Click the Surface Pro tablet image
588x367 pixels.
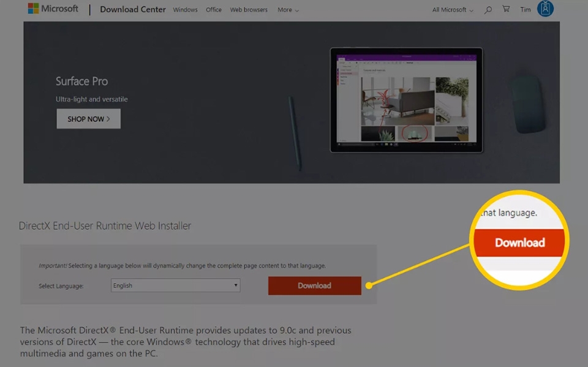[x=407, y=100]
